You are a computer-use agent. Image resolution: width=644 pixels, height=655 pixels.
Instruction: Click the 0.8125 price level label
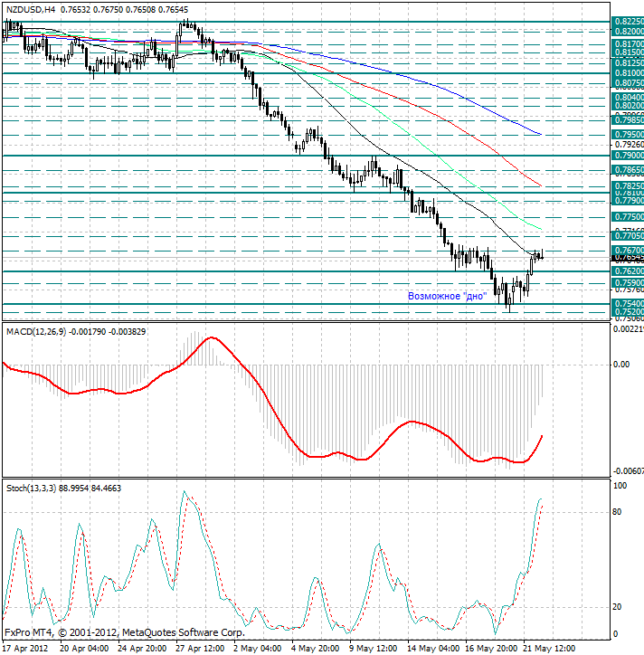pyautogui.click(x=628, y=63)
